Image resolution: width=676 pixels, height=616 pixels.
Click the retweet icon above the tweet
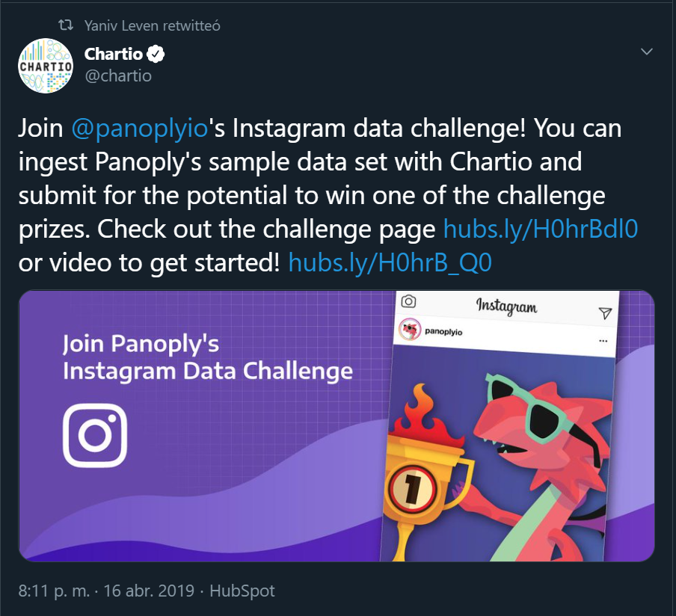pos(65,25)
